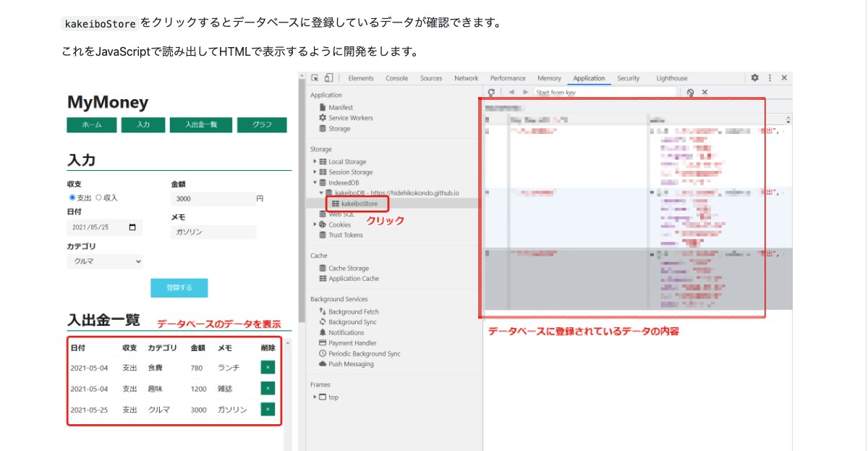Image resolution: width=868 pixels, height=451 pixels.
Task: Click the previous page arrow in store viewer
Action: (512, 91)
